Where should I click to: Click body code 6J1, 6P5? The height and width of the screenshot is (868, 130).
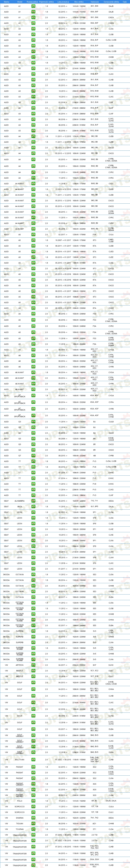[95, 506]
